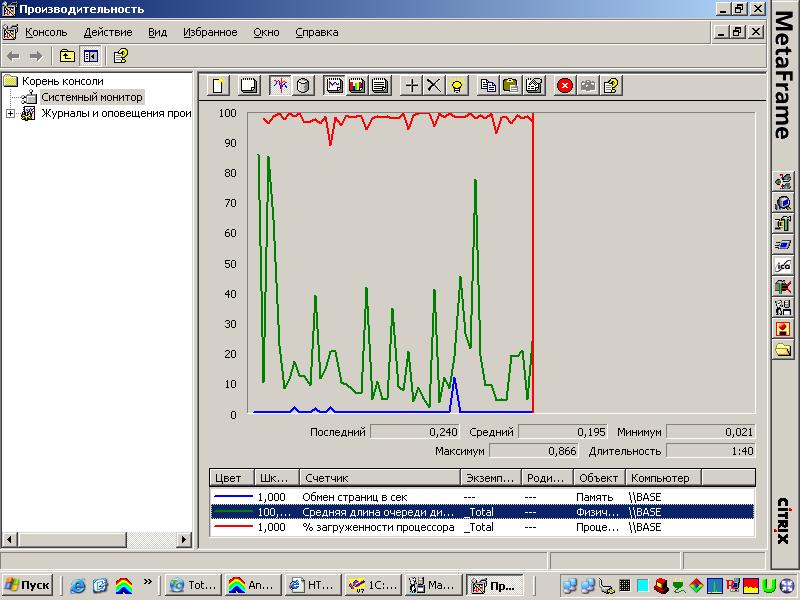800x600 pixels.
Task: Expand the Журналы и оповещения tree node
Action: click(x=11, y=113)
